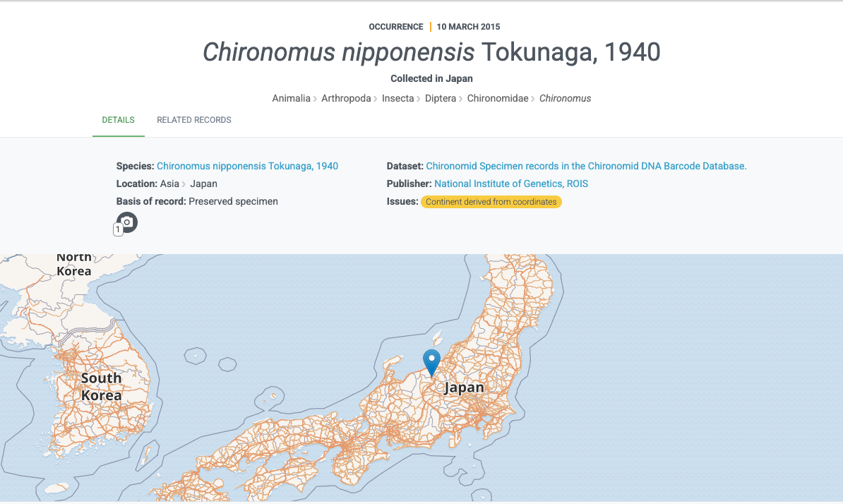Viewport: 843px width, 504px height.
Task: Click the "Continent derived from coordinates" issue badge
Action: [x=491, y=202]
